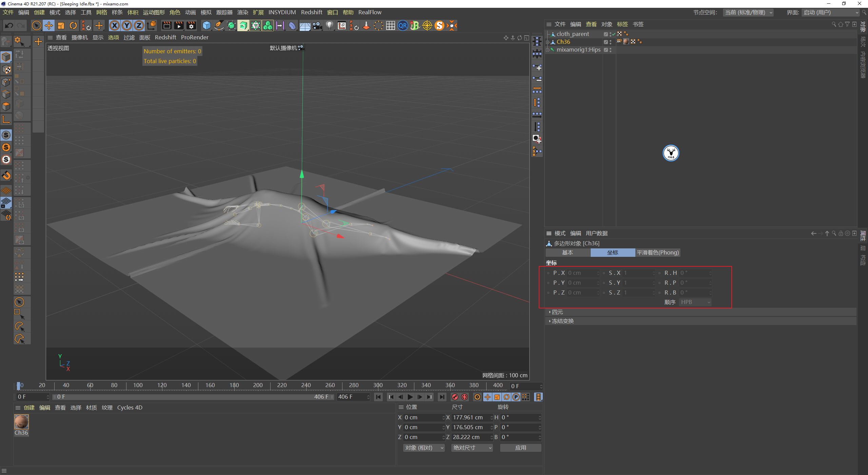Expand the 冻结变换 section
Image resolution: width=868 pixels, height=475 pixels.
(x=563, y=321)
